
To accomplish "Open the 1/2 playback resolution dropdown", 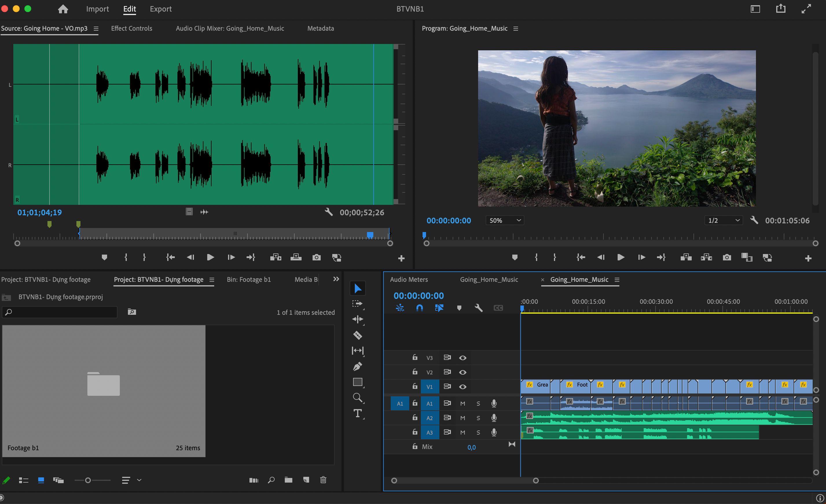I will pos(724,220).
